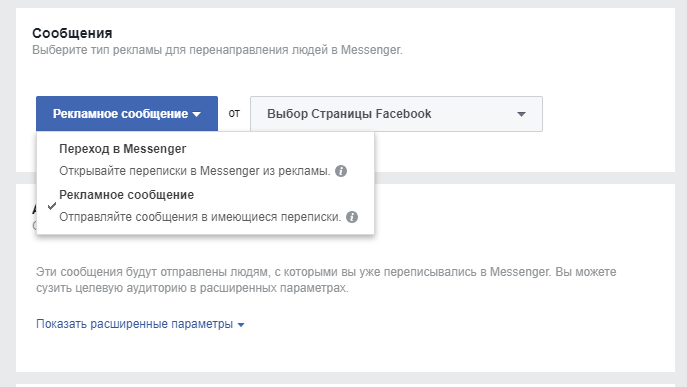687x387 pixels.
Task: Click info icon next to "Отправляйте сообщения в имеющиеся переписки"
Action: tap(352, 217)
